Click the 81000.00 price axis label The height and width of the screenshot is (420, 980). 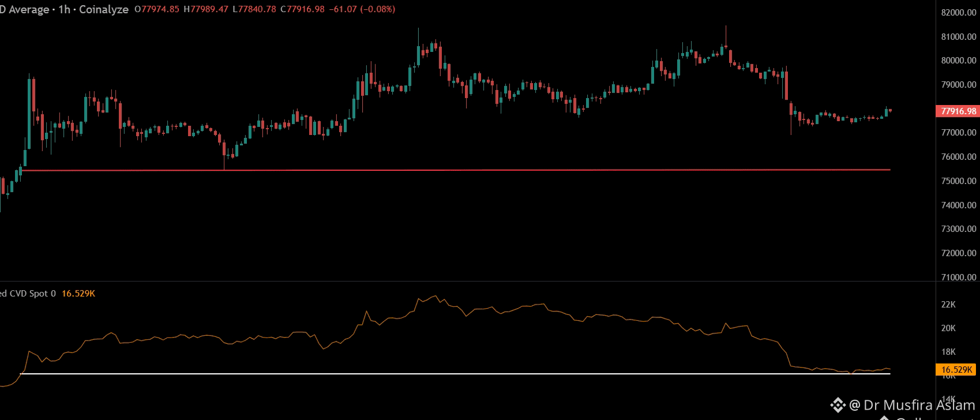pyautogui.click(x=959, y=37)
